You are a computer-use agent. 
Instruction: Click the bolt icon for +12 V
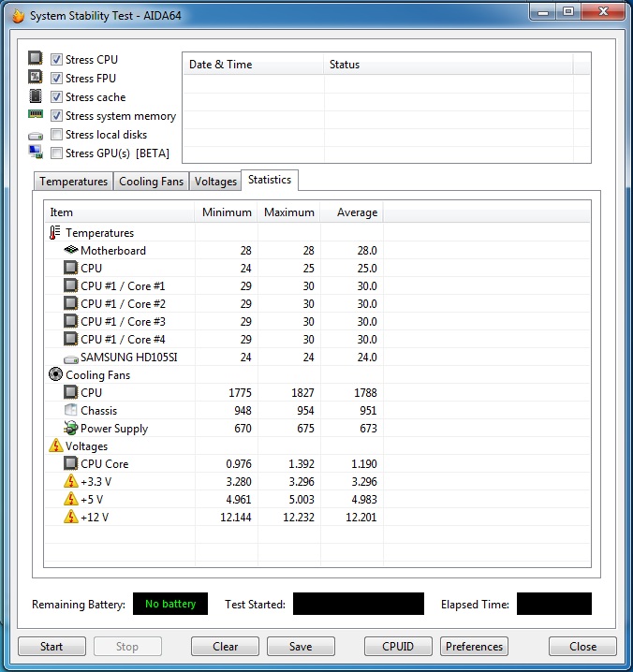[71, 517]
